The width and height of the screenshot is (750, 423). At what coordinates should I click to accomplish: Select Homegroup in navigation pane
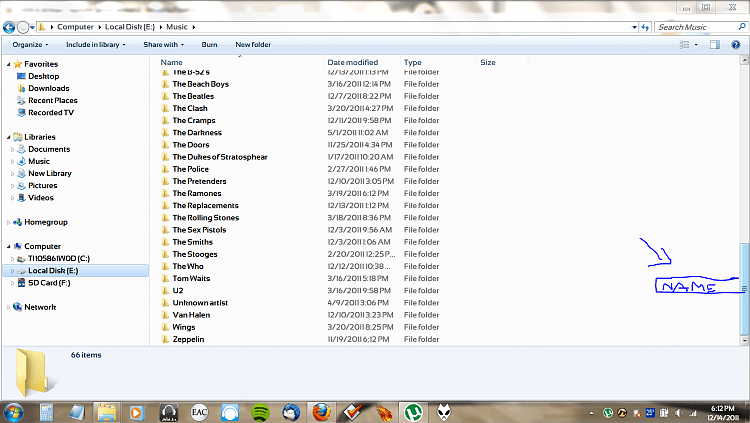(x=46, y=222)
